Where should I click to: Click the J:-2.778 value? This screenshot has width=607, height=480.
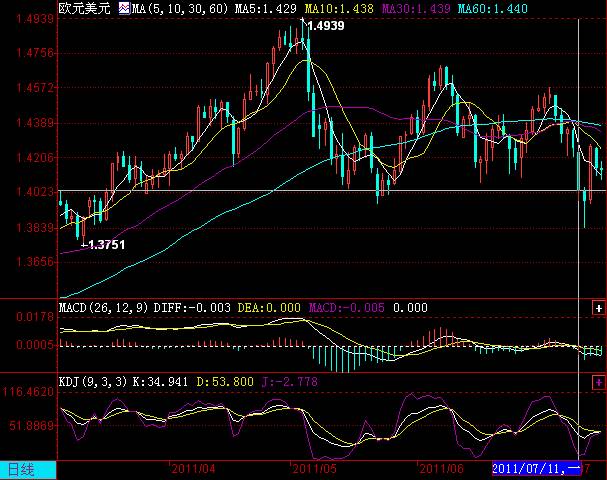click(290, 382)
